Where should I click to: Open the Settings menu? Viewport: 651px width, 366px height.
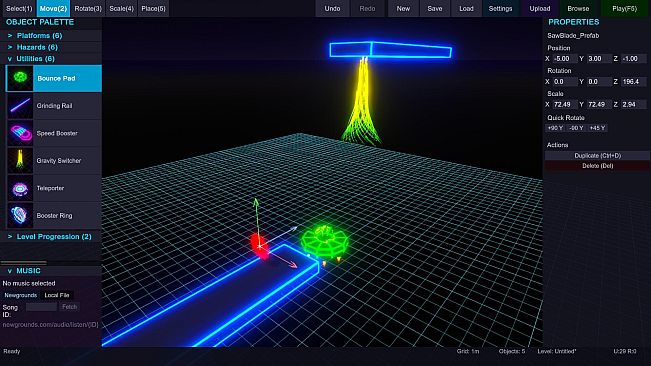(x=500, y=8)
